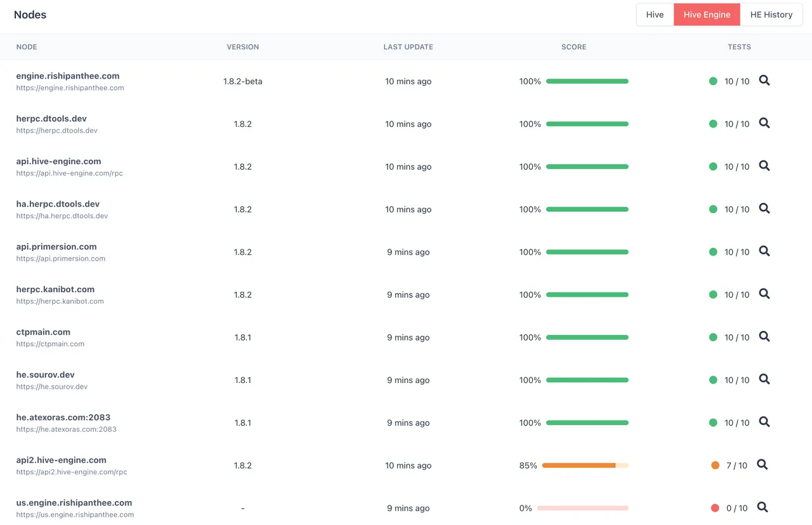Click the 85% score text
Viewport: 812px width, 525px height.
click(x=528, y=465)
